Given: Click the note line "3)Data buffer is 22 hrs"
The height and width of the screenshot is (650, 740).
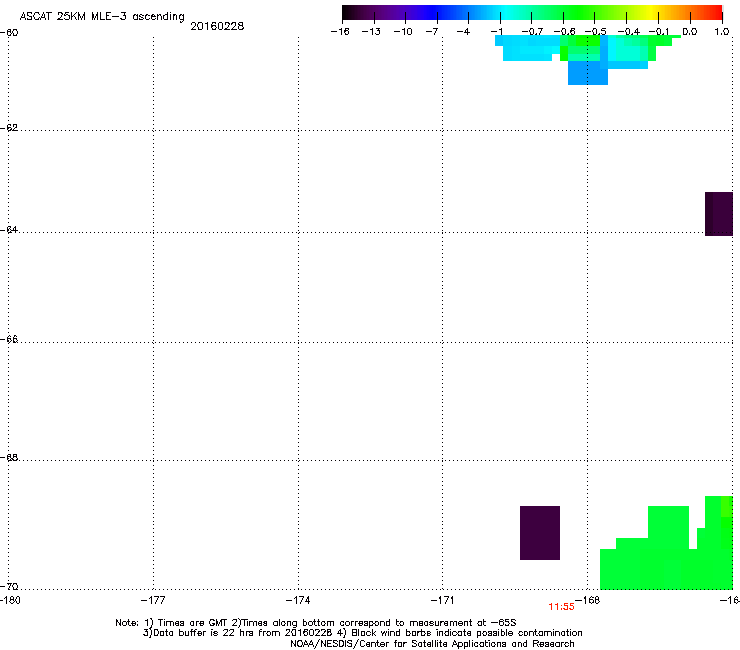Looking at the screenshot, I should coord(362,633).
